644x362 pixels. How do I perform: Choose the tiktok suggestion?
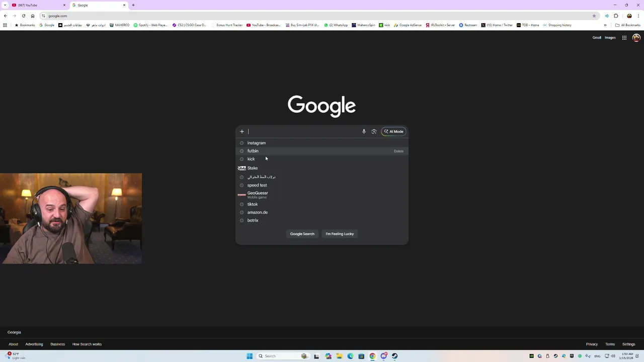322,204
